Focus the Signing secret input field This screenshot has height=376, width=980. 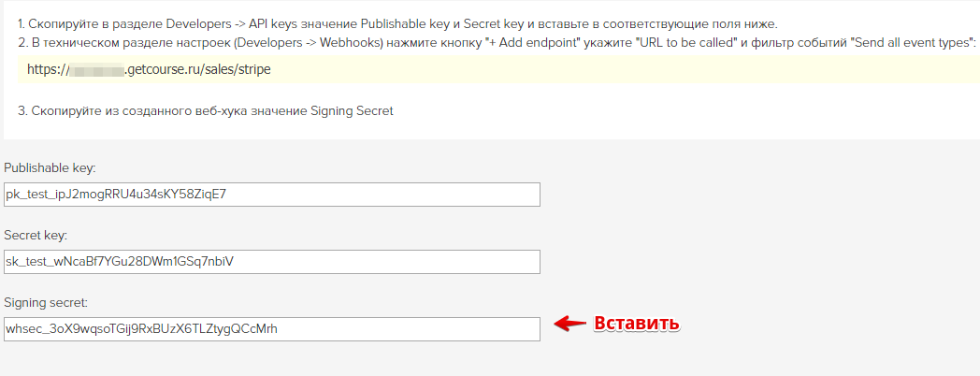point(272,329)
